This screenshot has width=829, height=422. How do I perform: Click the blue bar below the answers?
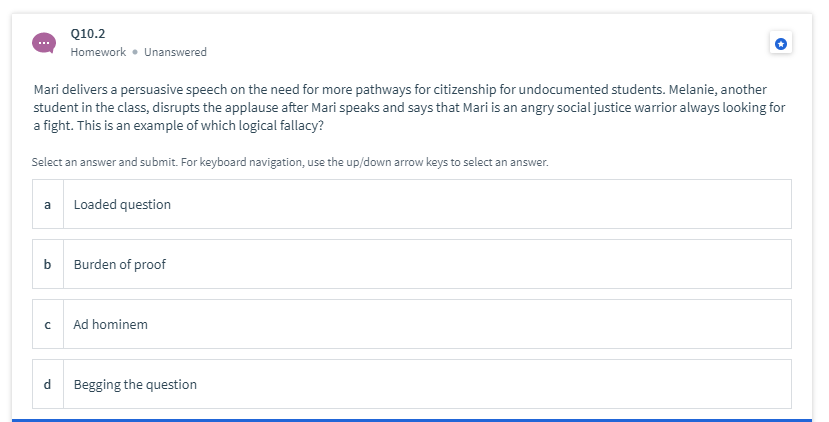tap(412, 420)
